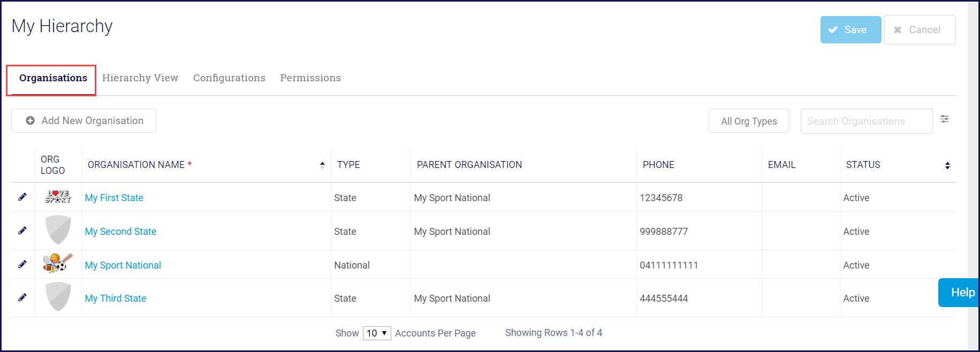Click edit pencil for My Second State
Image resolution: width=980 pixels, height=352 pixels.
pos(22,231)
